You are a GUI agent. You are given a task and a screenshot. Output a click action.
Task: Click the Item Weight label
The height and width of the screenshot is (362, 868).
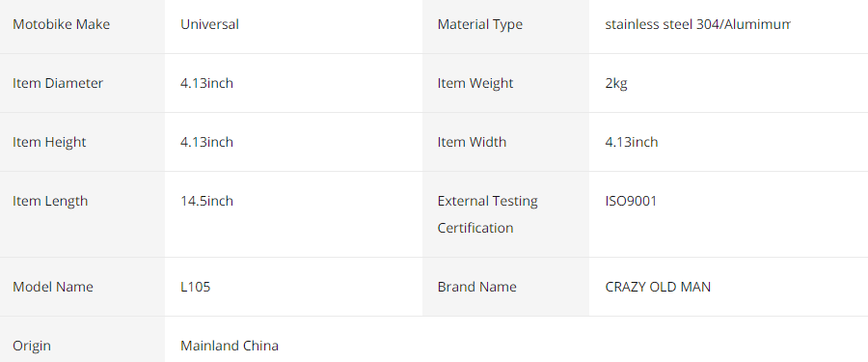click(x=475, y=83)
